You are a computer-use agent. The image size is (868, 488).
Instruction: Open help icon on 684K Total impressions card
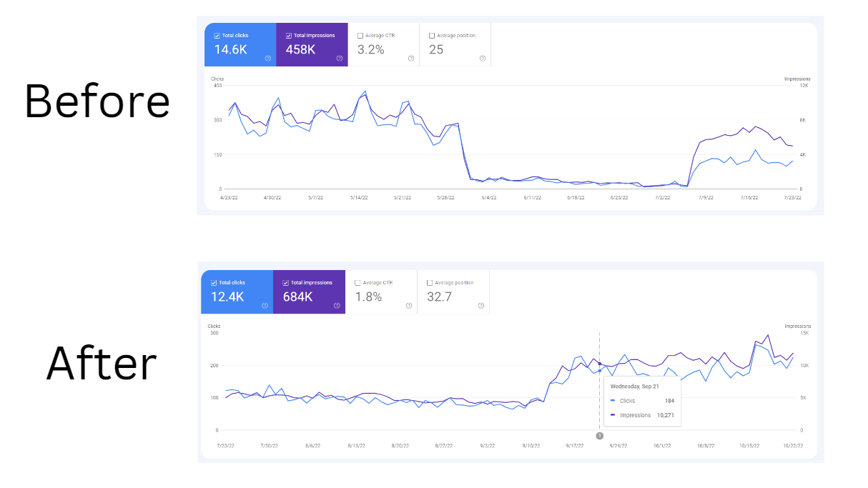(x=337, y=306)
